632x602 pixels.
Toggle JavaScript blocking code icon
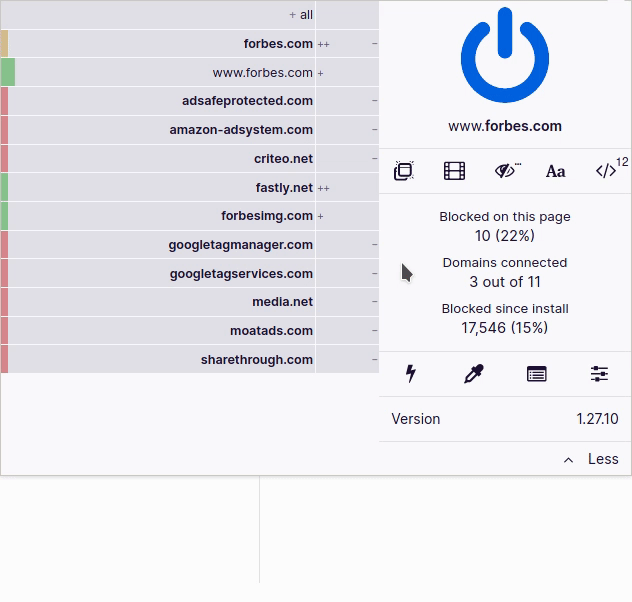pyautogui.click(x=606, y=171)
